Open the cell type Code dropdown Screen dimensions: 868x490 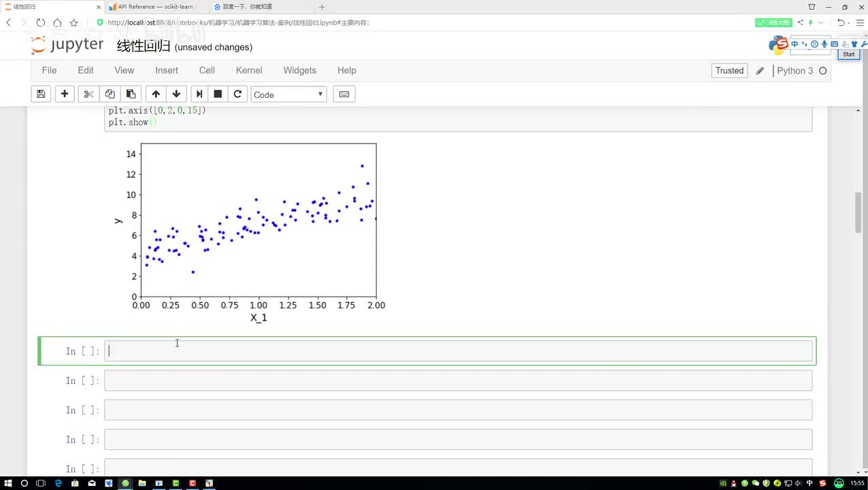288,94
